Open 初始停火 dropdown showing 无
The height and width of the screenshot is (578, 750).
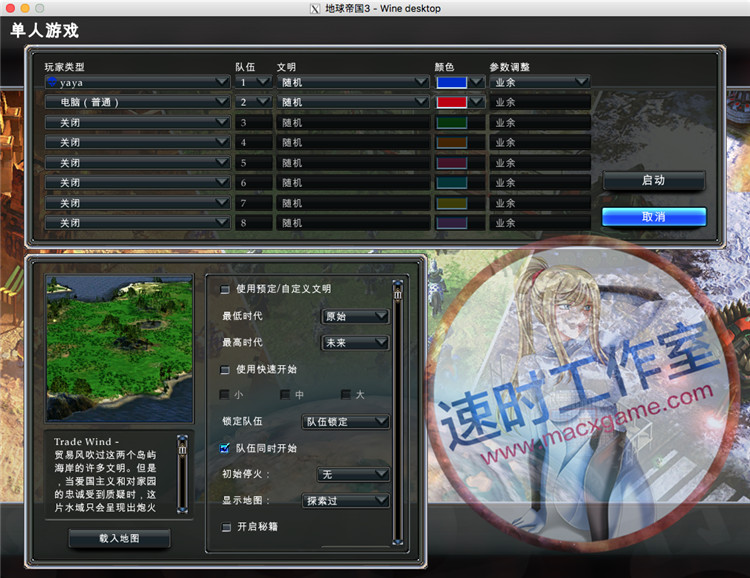(353, 474)
